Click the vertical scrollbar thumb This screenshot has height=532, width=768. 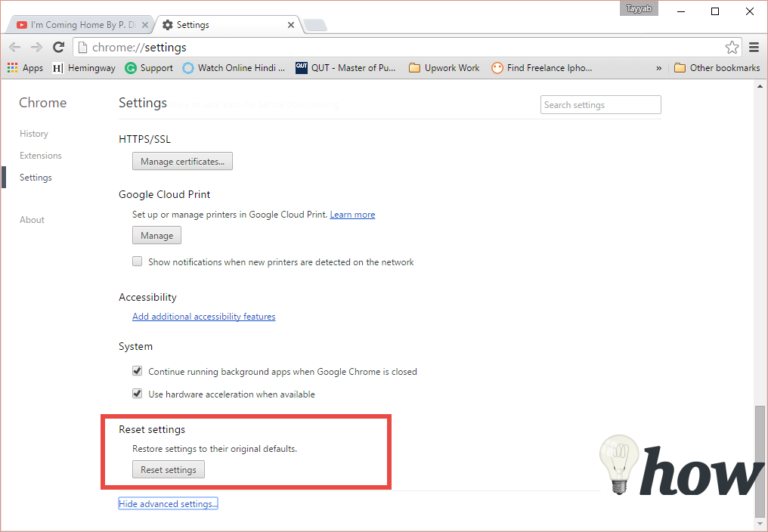[x=760, y=460]
